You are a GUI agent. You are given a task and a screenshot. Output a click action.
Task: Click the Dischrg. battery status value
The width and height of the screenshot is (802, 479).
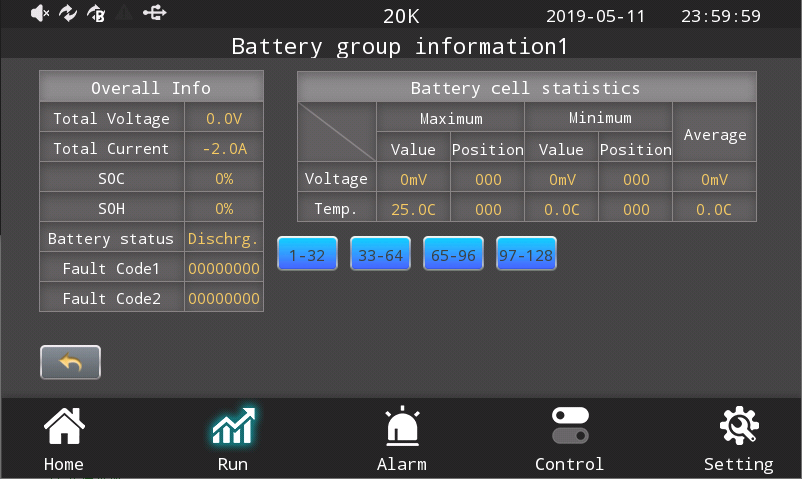(x=224, y=238)
